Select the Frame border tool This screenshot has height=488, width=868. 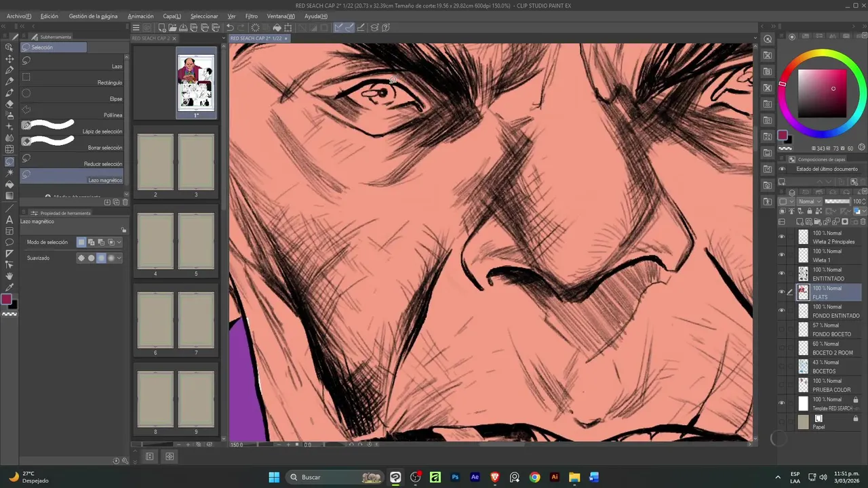tap(9, 230)
